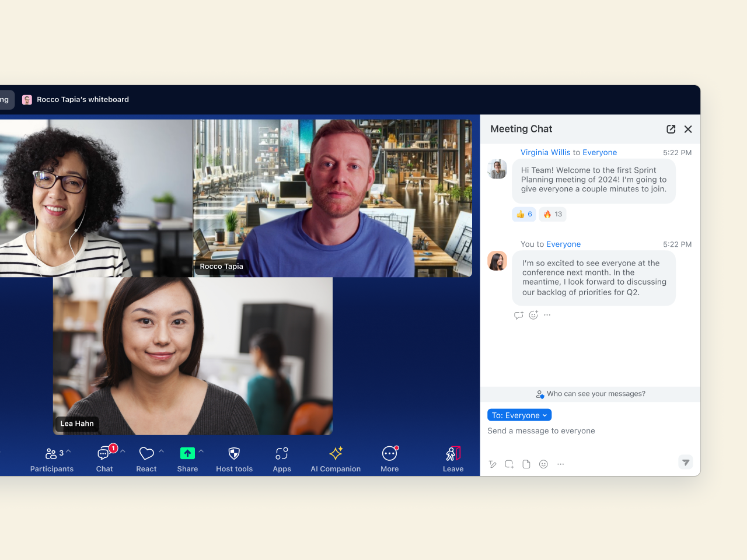Open the More options ellipsis in toolbar

point(389,454)
